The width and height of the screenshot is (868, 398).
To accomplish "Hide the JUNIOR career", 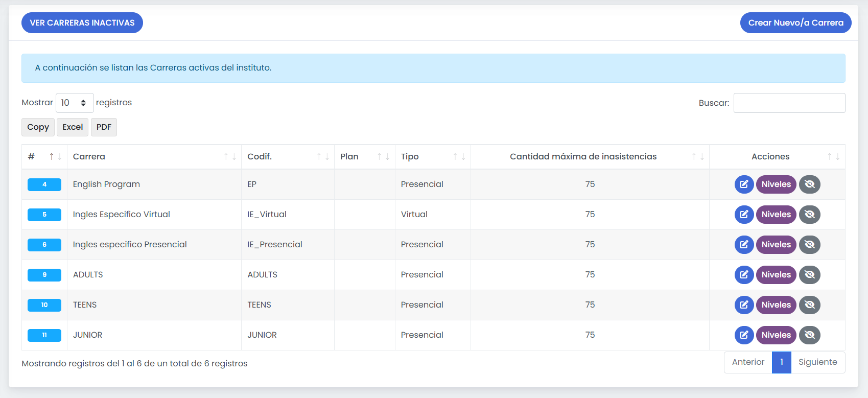I will pyautogui.click(x=809, y=335).
